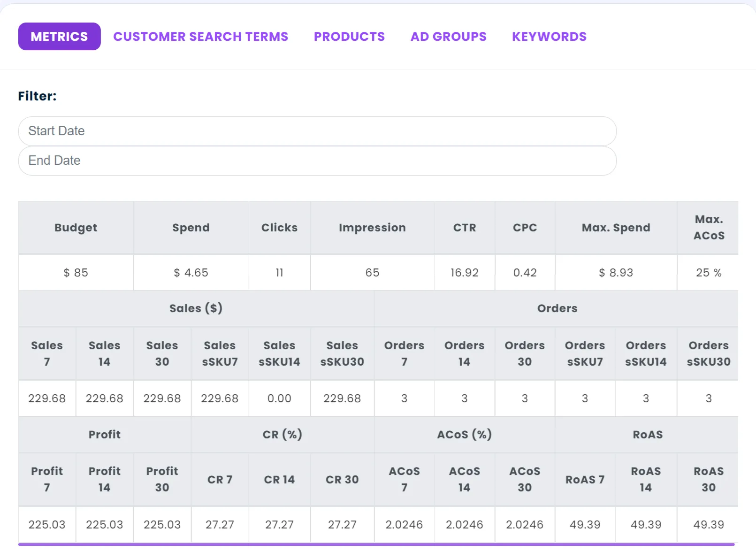The height and width of the screenshot is (551, 756).
Task: Go to the AD GROUPS tab
Action: click(x=448, y=36)
